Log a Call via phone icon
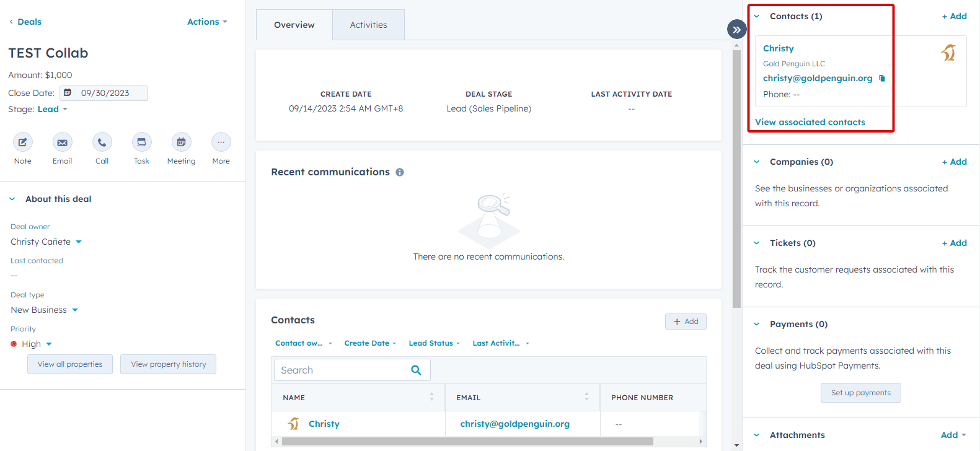Viewport: 980px width, 451px height. click(102, 142)
